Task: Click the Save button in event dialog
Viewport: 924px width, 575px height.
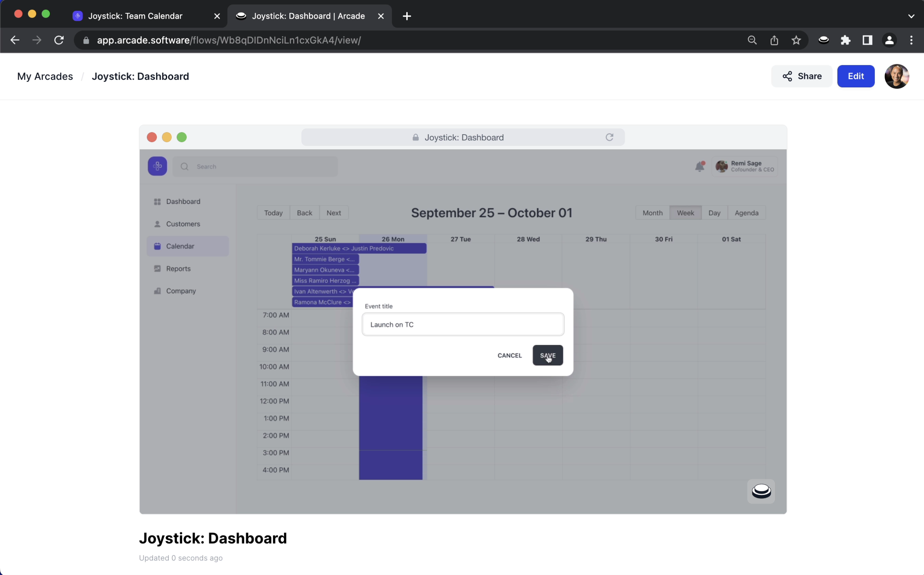Action: coord(547,355)
